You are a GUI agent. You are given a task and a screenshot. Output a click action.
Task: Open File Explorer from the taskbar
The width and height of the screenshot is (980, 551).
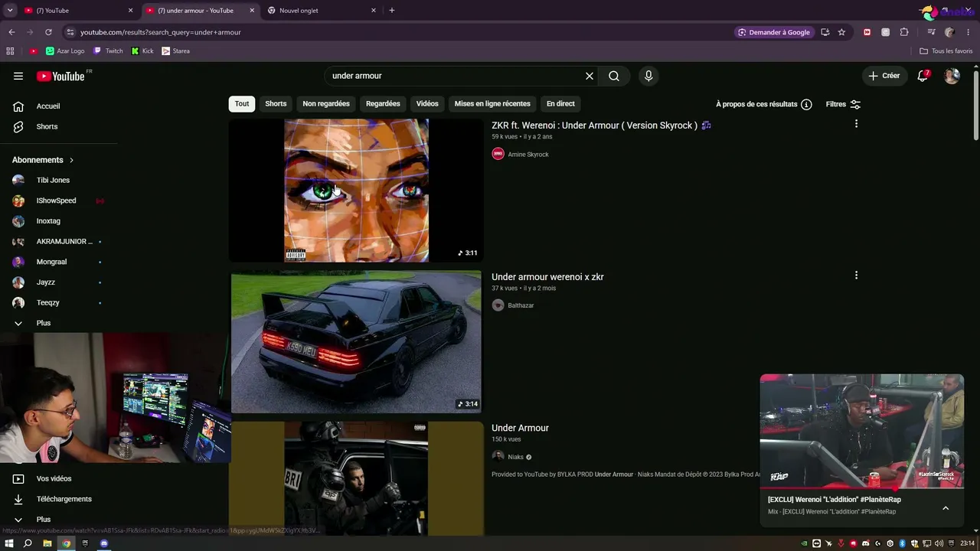(47, 543)
